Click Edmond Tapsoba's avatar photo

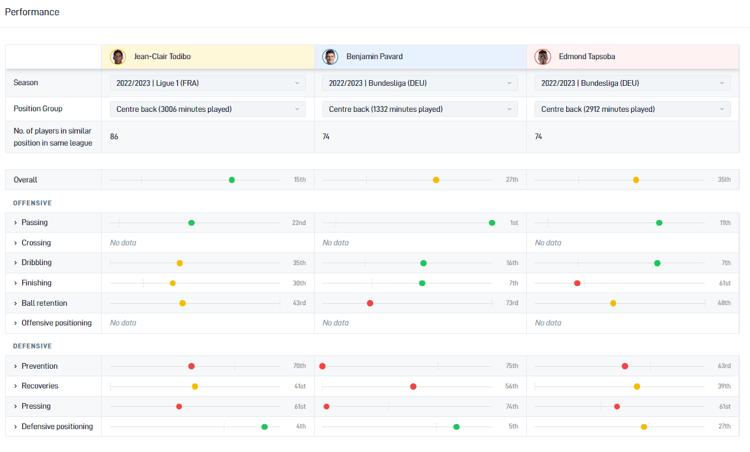[543, 57]
